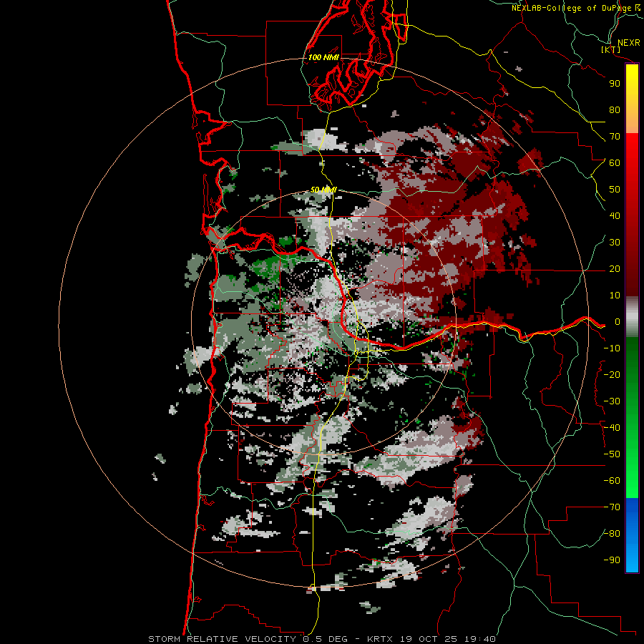Click the "19 OCT 25" date text
644x644 pixels.
pos(429,639)
